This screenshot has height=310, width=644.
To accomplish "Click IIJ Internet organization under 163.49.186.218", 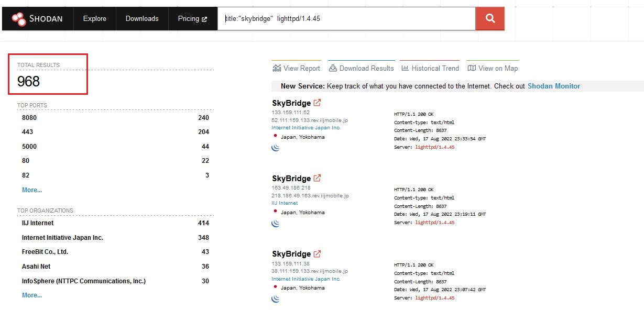I will point(285,203).
